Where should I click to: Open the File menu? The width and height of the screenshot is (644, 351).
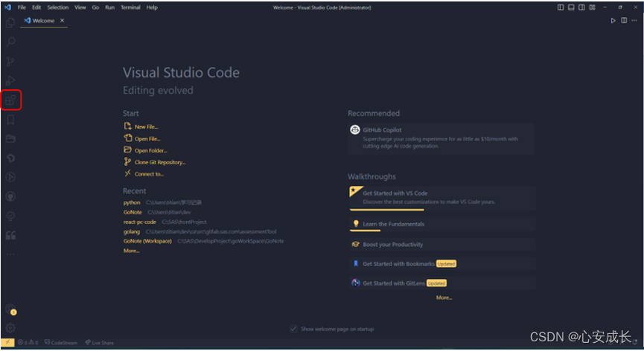[22, 7]
